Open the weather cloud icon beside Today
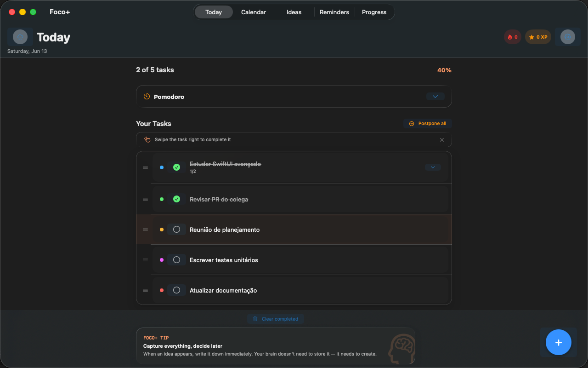The image size is (588, 368). tap(20, 37)
